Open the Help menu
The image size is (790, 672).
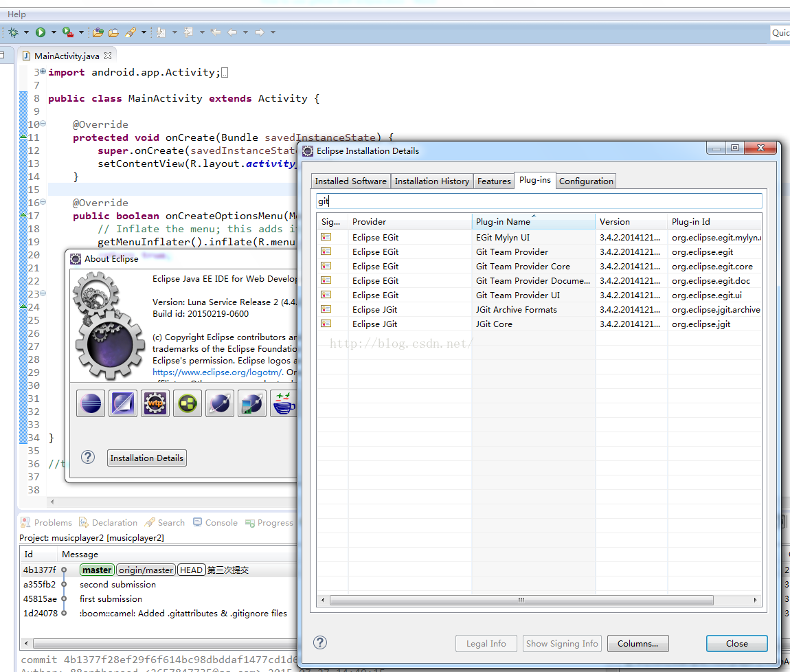pyautogui.click(x=16, y=14)
